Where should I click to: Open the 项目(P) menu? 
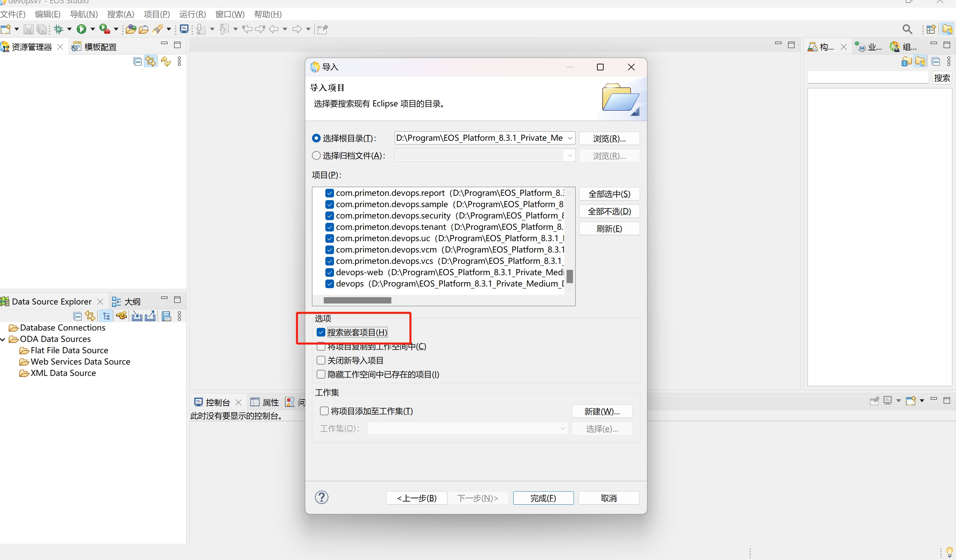coord(156,14)
